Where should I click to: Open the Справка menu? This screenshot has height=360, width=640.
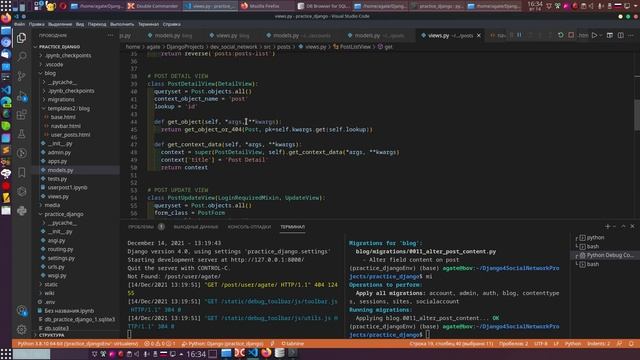tap(171, 24)
